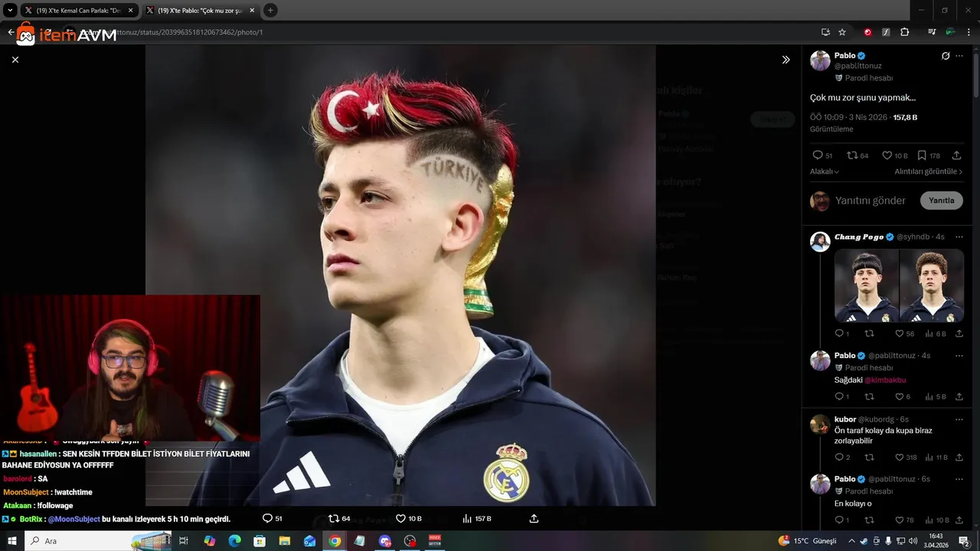The width and height of the screenshot is (980, 551).
Task: Open Chang Pogo's two-photo image attachment
Action: pos(899,285)
